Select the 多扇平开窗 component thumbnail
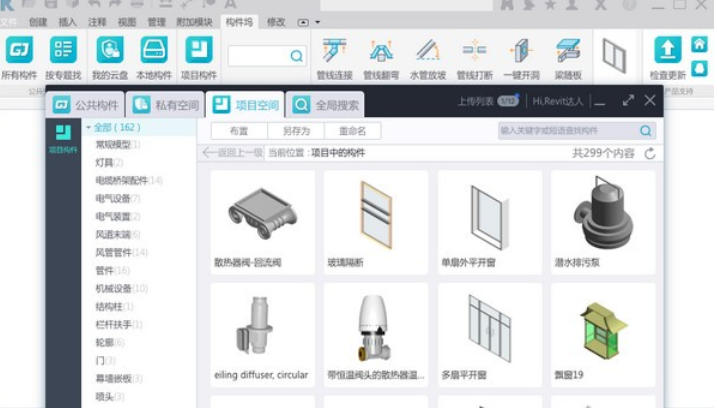 click(x=489, y=335)
